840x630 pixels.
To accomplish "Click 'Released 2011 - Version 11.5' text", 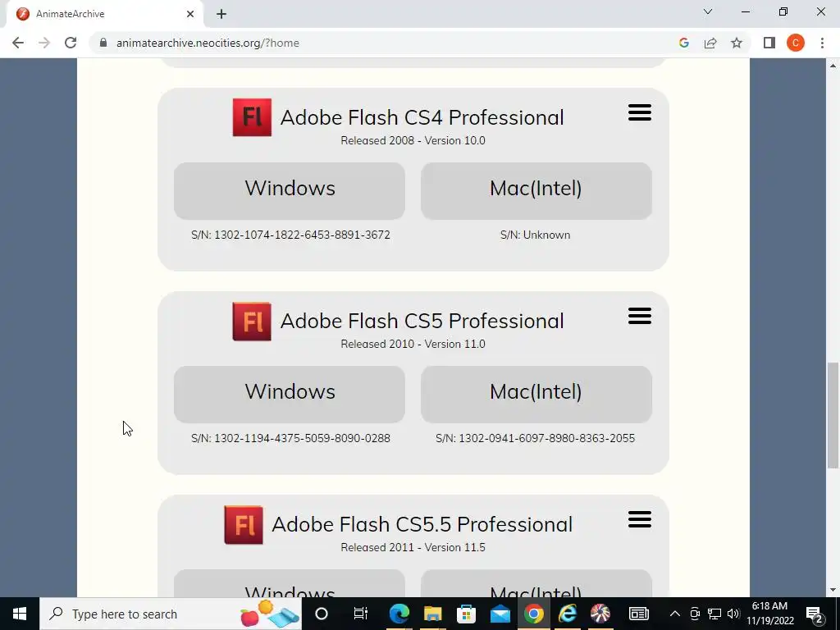I will (413, 547).
